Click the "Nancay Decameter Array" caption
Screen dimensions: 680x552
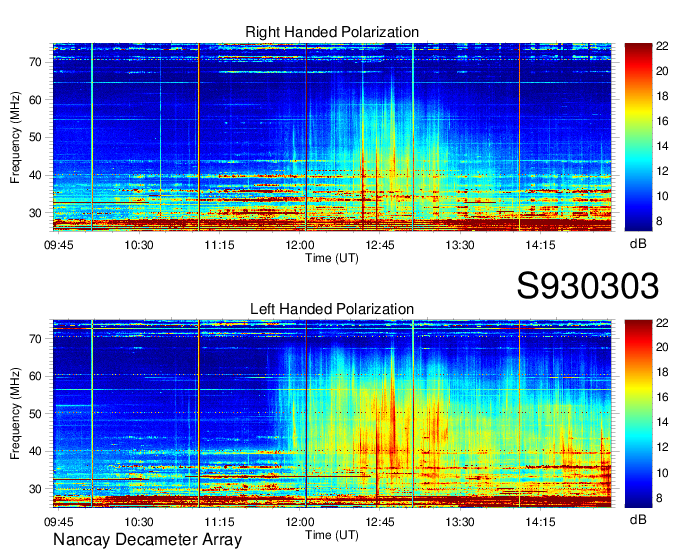tap(147, 540)
